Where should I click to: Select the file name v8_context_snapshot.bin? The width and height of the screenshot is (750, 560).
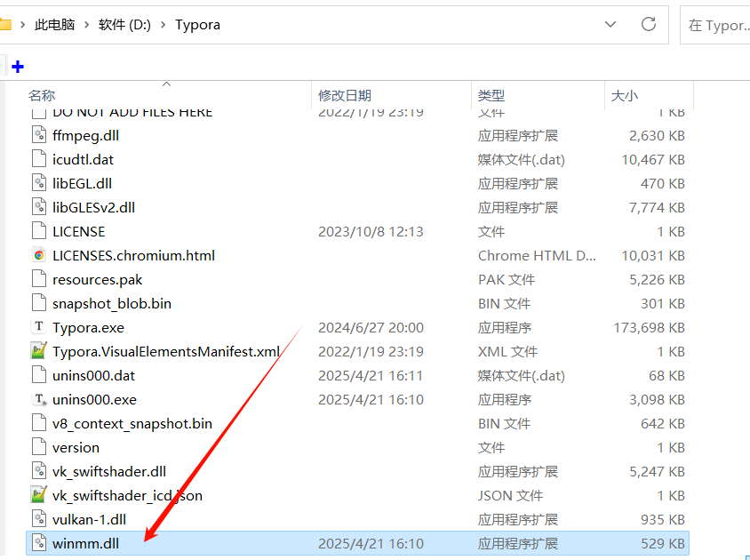132,424
